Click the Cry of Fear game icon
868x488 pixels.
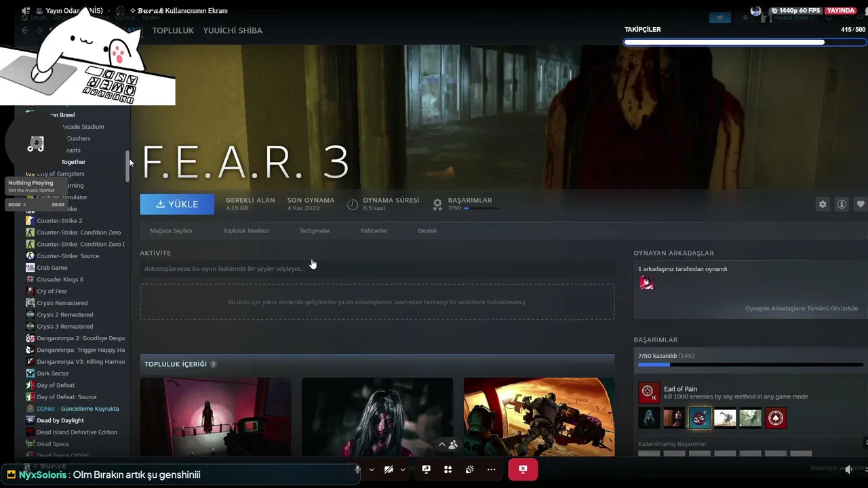[30, 291]
